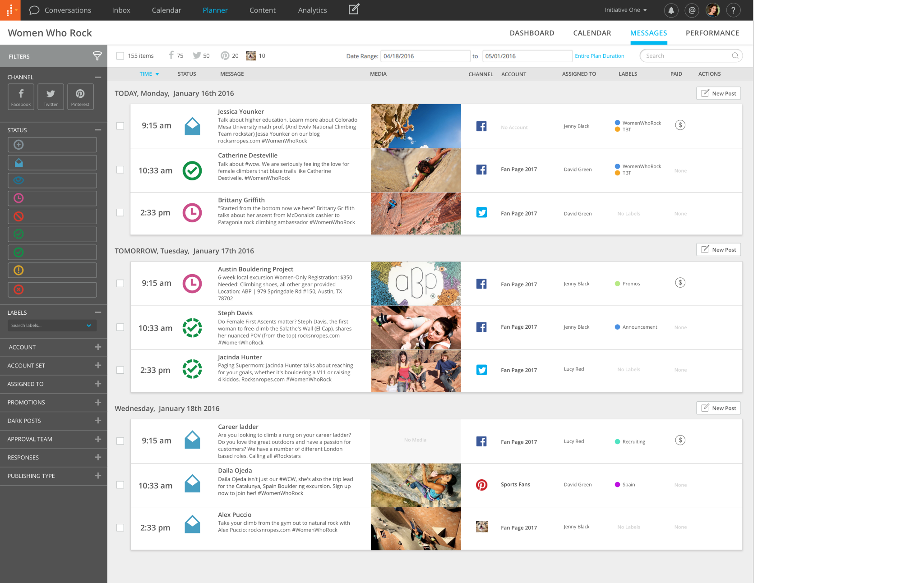Open the help question mark icon

[733, 10]
